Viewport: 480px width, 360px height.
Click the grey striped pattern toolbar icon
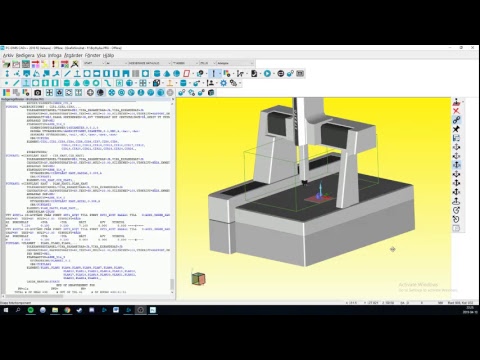click(x=136, y=73)
